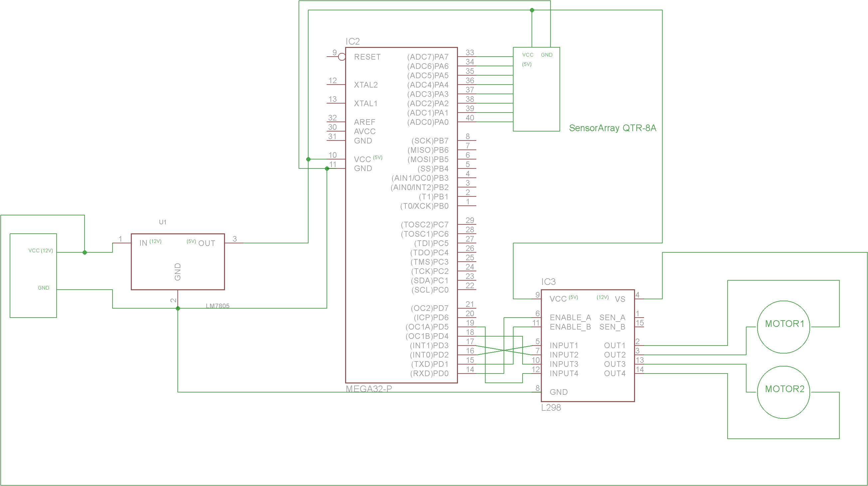
Task: Click the U1 regulator label
Action: pyautogui.click(x=163, y=222)
